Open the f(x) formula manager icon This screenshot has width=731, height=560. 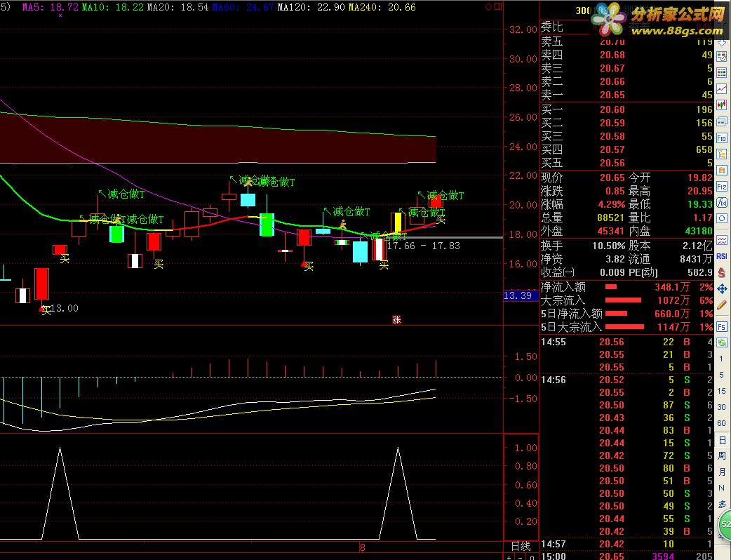[x=722, y=202]
